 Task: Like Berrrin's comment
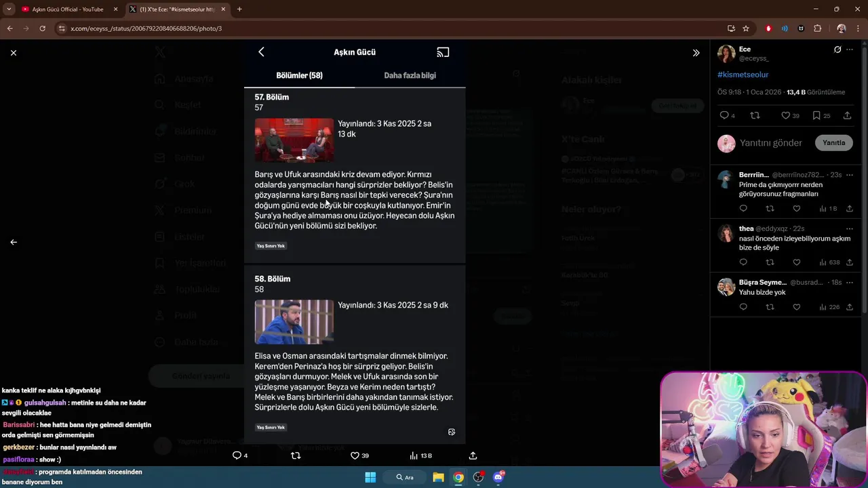click(x=797, y=209)
